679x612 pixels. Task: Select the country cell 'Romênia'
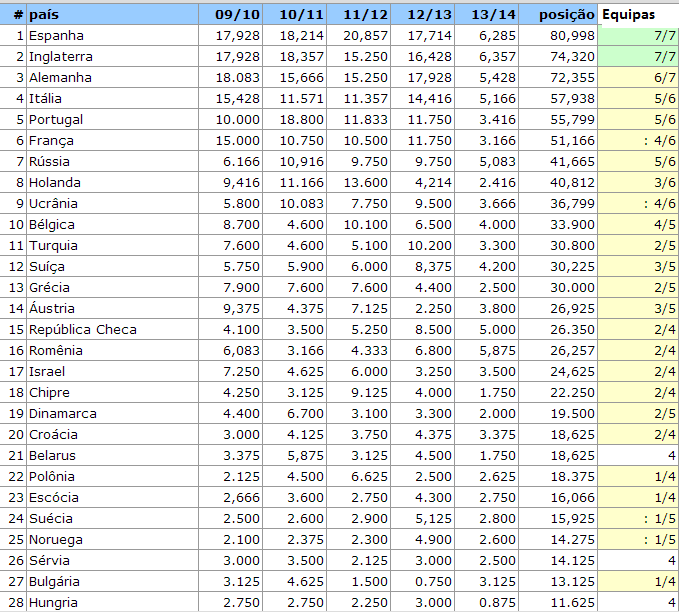click(112, 351)
